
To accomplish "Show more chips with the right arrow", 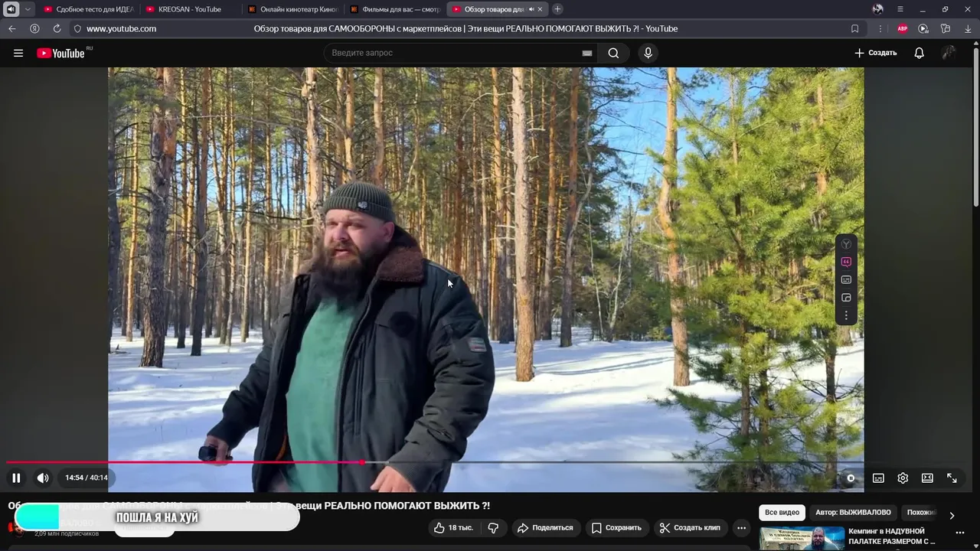I will (x=952, y=515).
